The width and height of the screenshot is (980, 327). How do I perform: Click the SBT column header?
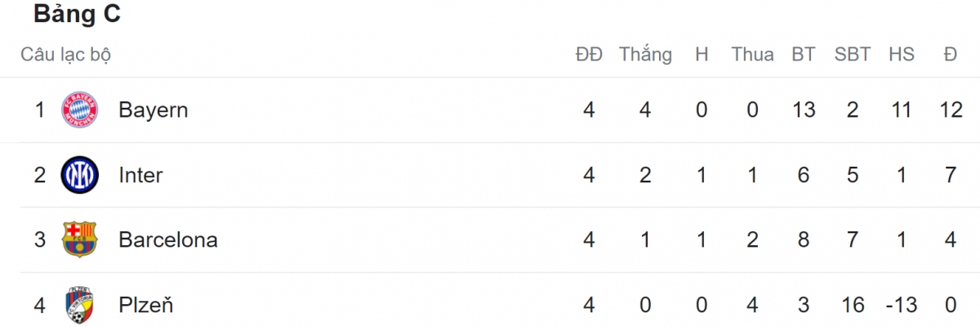(853, 55)
